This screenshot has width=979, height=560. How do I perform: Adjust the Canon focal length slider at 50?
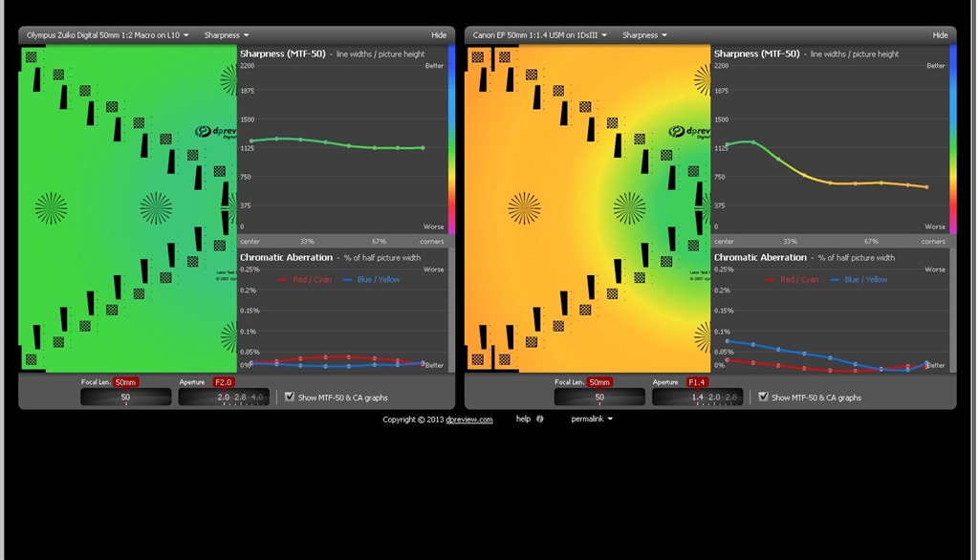click(x=599, y=397)
